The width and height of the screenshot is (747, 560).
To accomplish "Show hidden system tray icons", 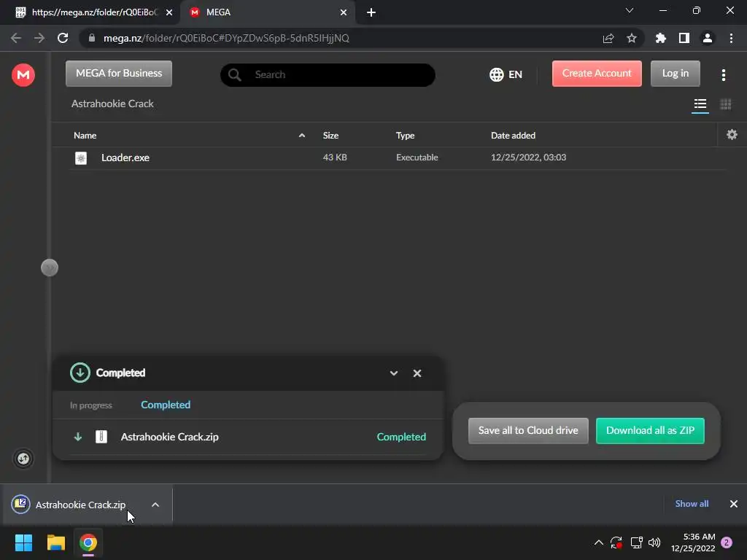I will pyautogui.click(x=598, y=542).
